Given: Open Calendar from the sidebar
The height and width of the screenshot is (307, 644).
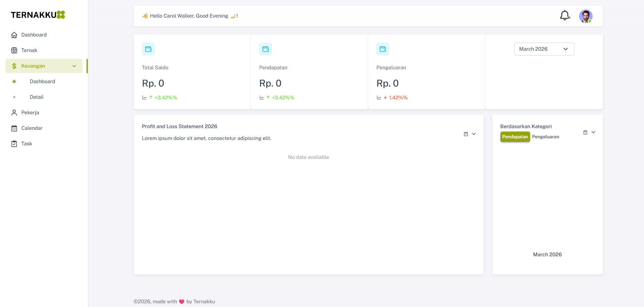Looking at the screenshot, I should click(x=32, y=128).
